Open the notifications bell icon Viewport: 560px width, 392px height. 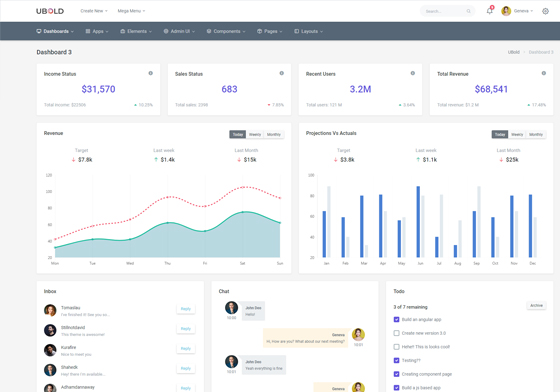tap(489, 11)
